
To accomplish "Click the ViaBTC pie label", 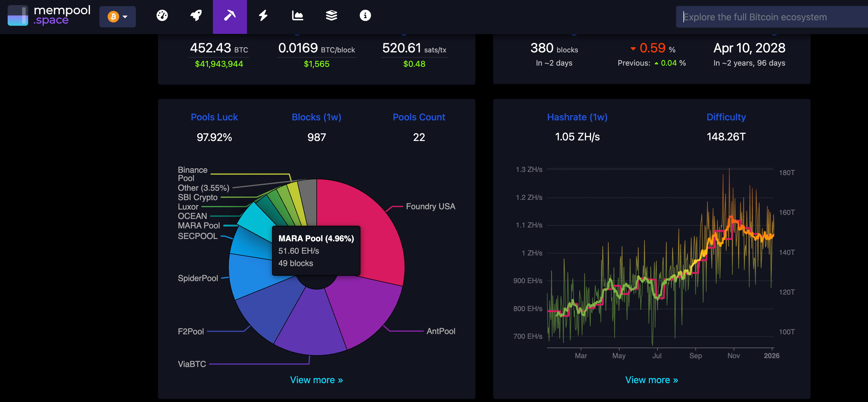I will [x=192, y=364].
